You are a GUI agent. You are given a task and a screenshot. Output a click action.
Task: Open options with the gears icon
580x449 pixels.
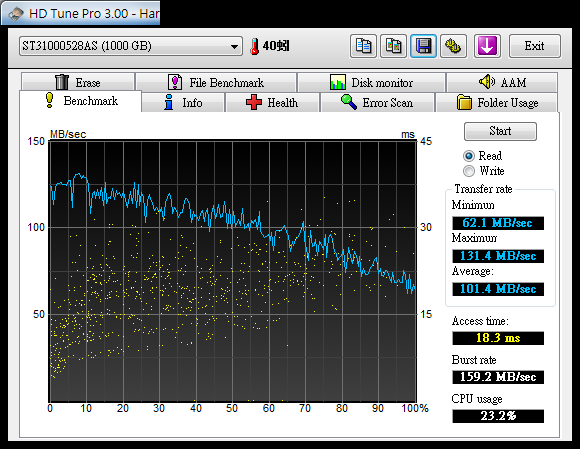click(x=453, y=46)
